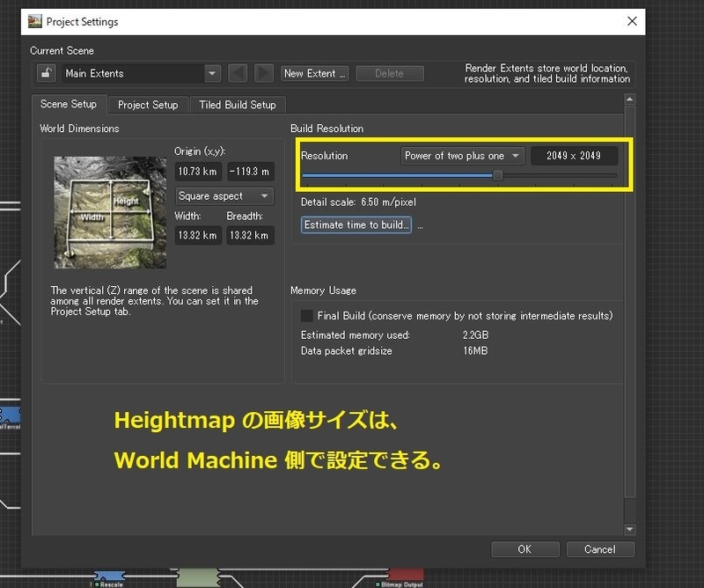Click the Width field 13.32 km

click(197, 235)
